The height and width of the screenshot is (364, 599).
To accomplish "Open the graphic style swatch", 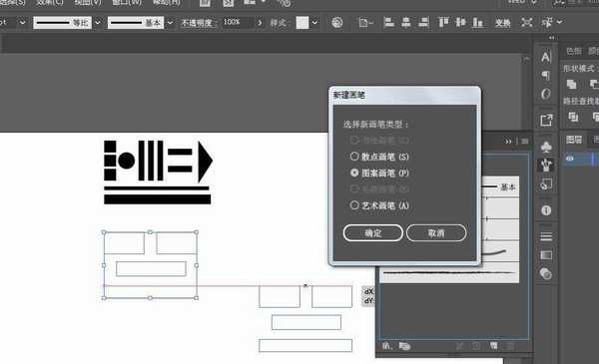I will 302,23.
